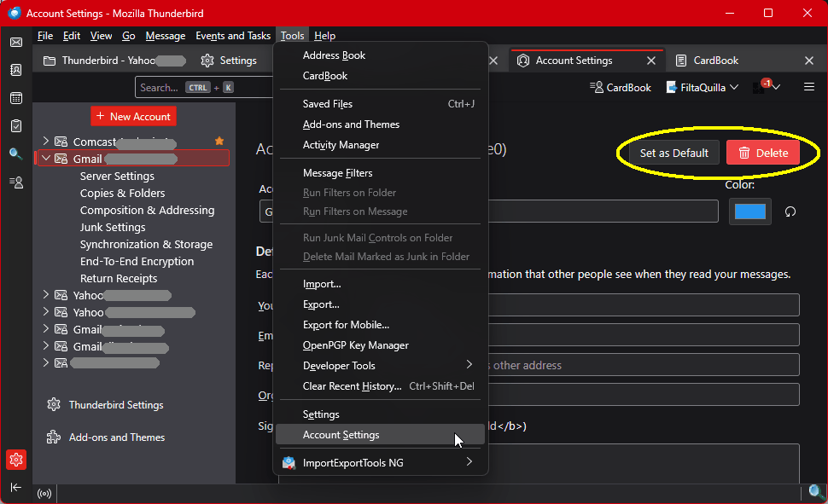Screen dimensions: 828x504
Task: Open the CardBook contacts icon in sidebar
Action: [x=16, y=182]
